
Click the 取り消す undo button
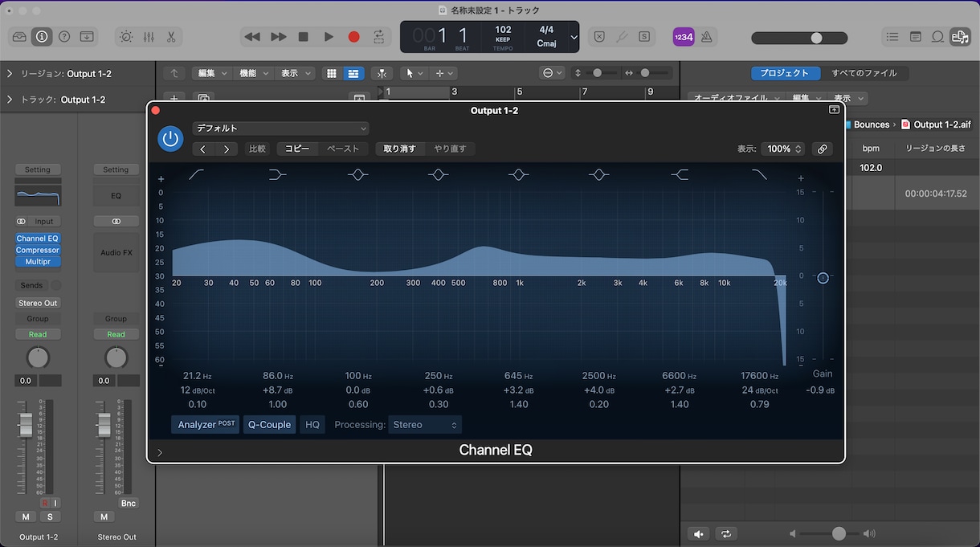(x=399, y=149)
